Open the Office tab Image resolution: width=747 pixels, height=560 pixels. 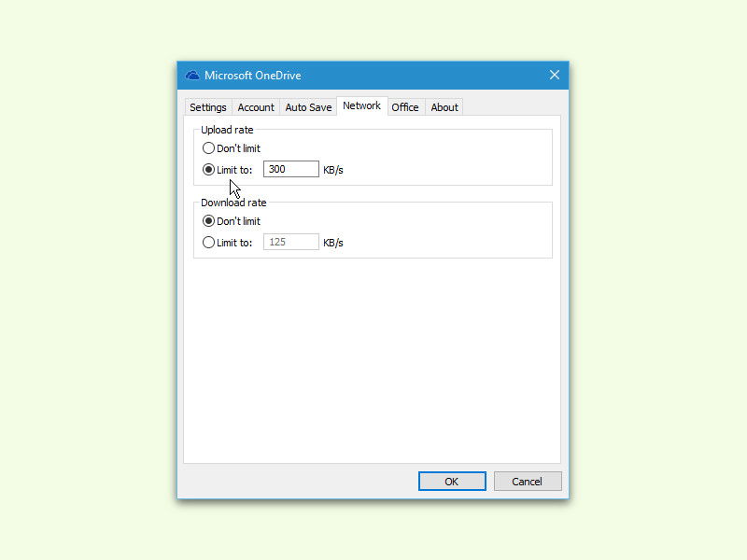pos(405,107)
